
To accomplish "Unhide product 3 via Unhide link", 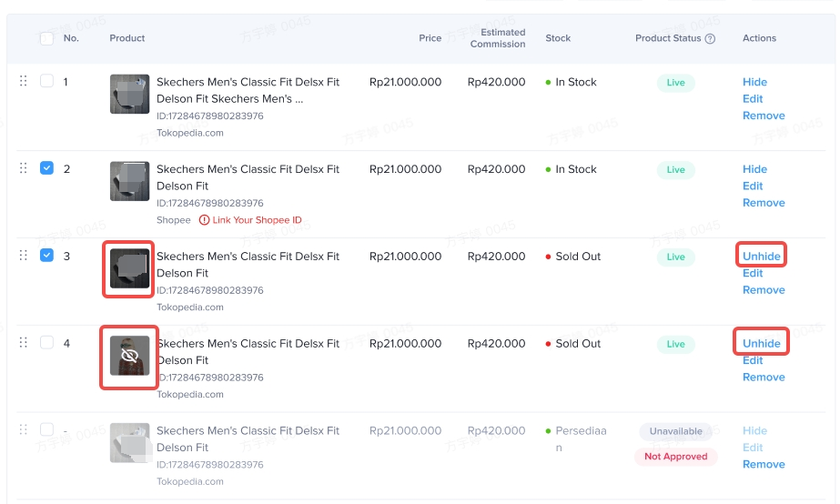I will point(762,257).
